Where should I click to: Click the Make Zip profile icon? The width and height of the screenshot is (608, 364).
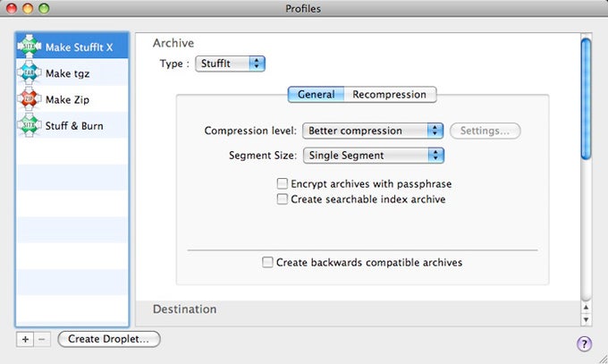point(30,99)
